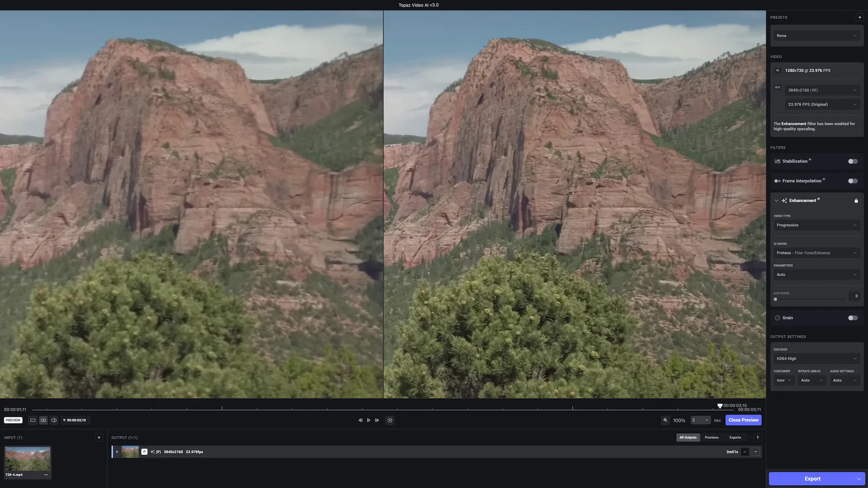
Task: Click the loop playback icon
Action: pyautogui.click(x=389, y=421)
